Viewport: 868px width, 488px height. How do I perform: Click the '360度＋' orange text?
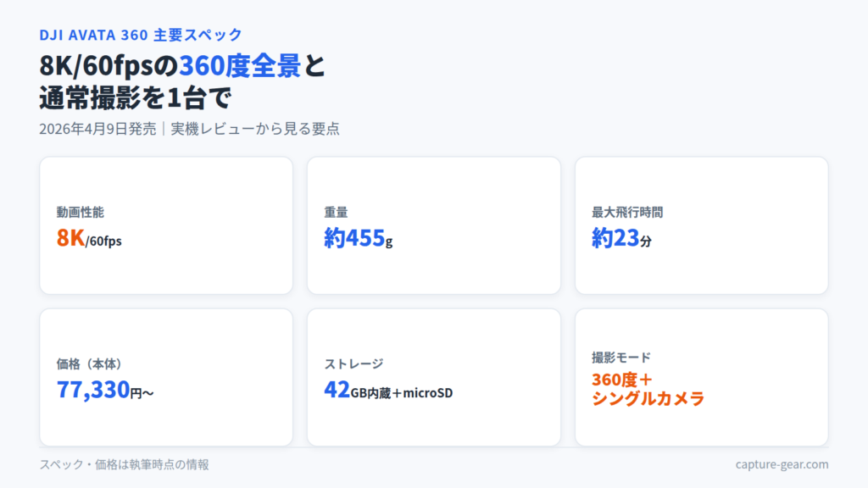(623, 380)
